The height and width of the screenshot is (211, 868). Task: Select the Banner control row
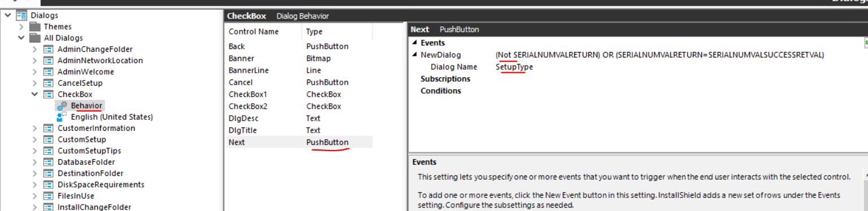(x=299, y=58)
